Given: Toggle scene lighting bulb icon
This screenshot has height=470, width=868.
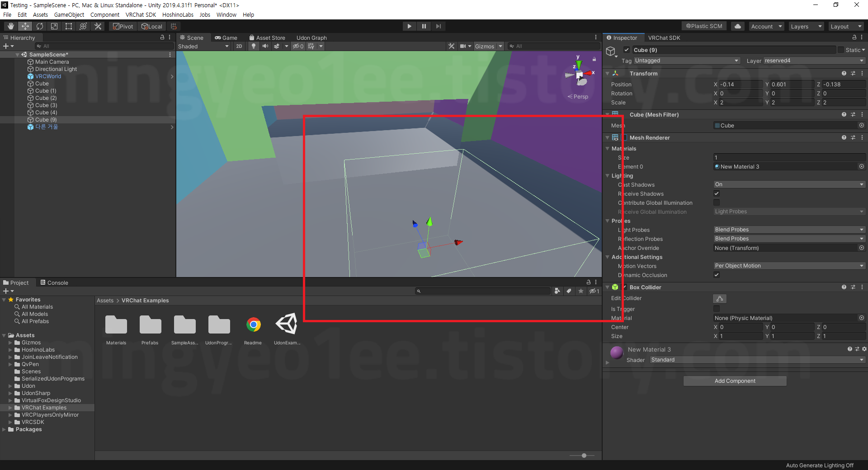Looking at the screenshot, I should [254, 46].
